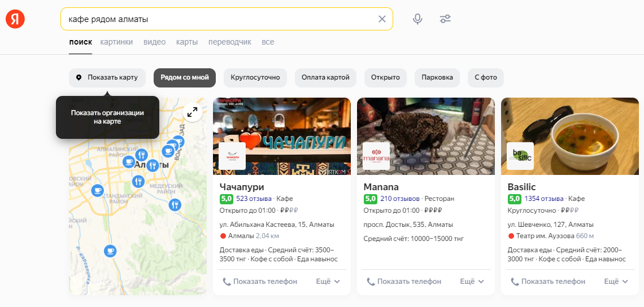
Task: Clear the search field with the X icon
Action: click(x=382, y=19)
